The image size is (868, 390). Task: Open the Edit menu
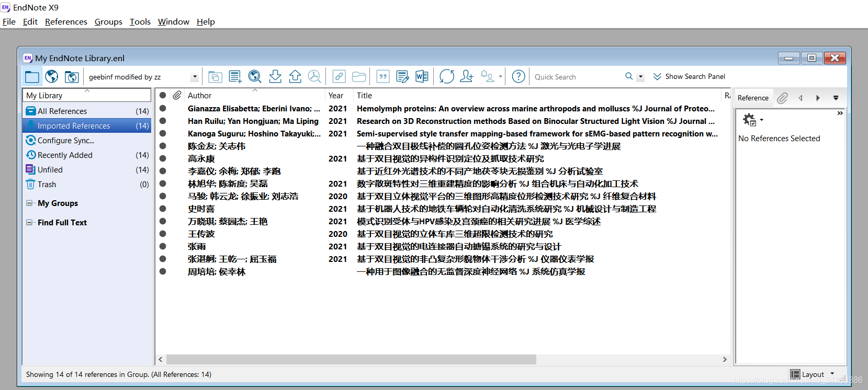point(30,21)
